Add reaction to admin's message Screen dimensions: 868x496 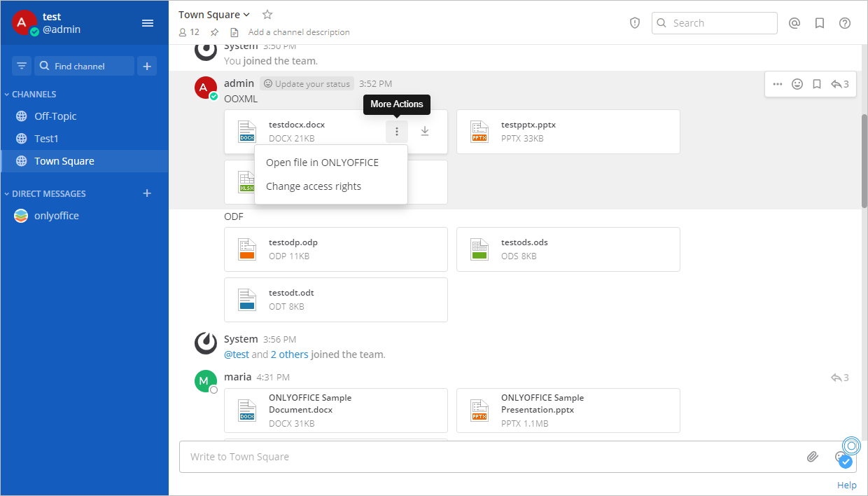point(797,84)
